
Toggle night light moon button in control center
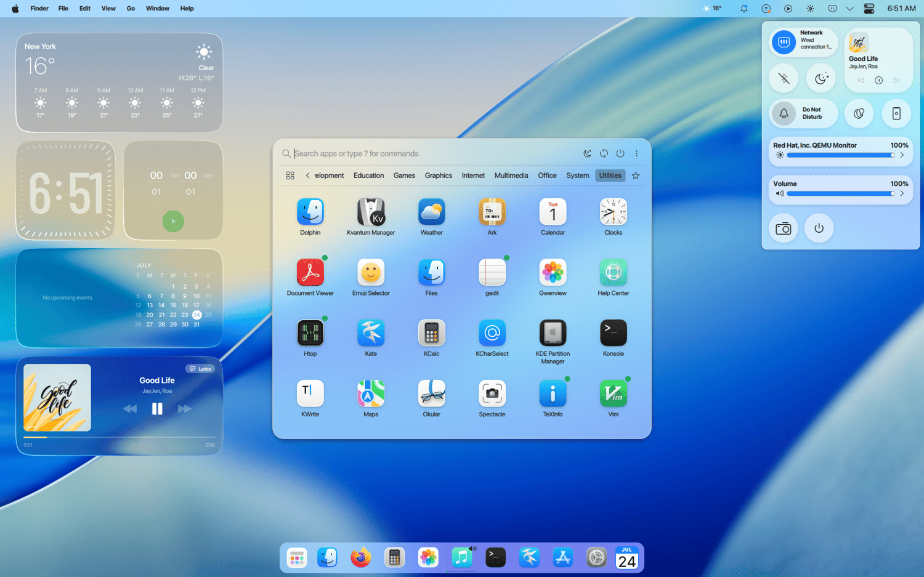(x=821, y=79)
